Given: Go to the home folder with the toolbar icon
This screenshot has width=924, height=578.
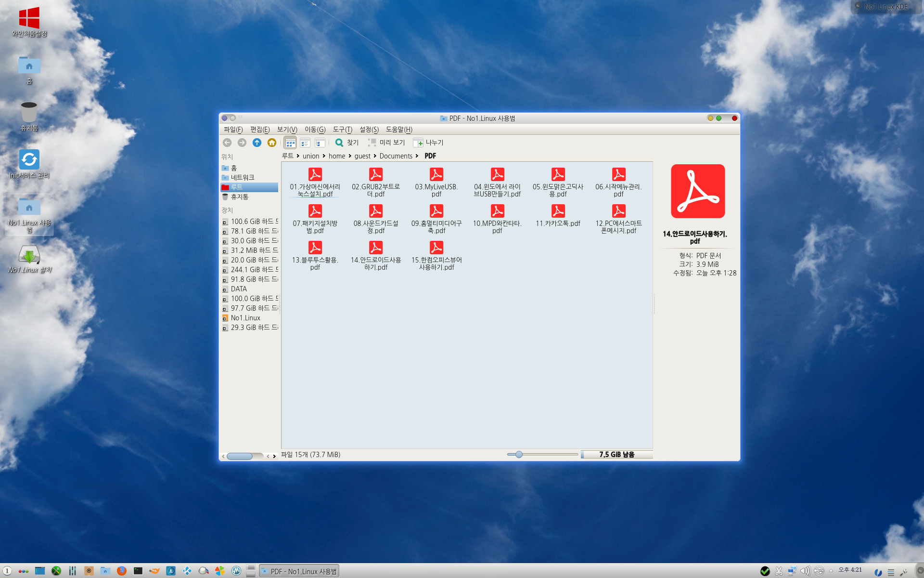Looking at the screenshot, I should (272, 143).
